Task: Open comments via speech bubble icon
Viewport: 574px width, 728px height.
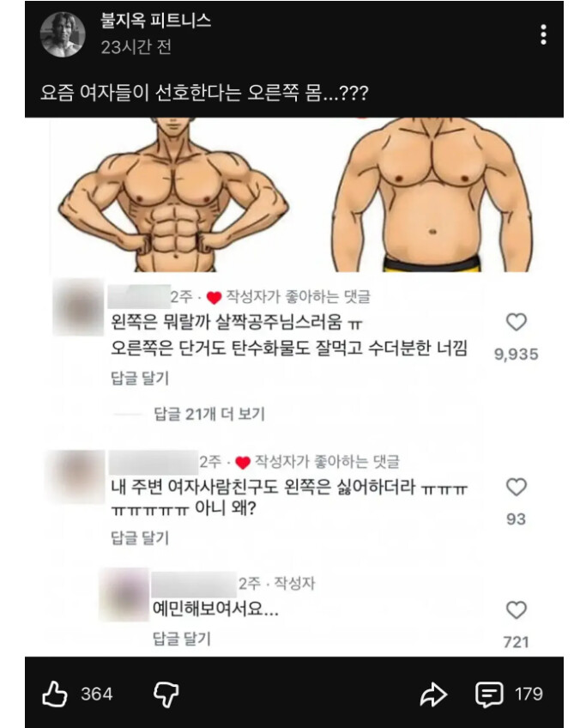Action: pos(489,695)
